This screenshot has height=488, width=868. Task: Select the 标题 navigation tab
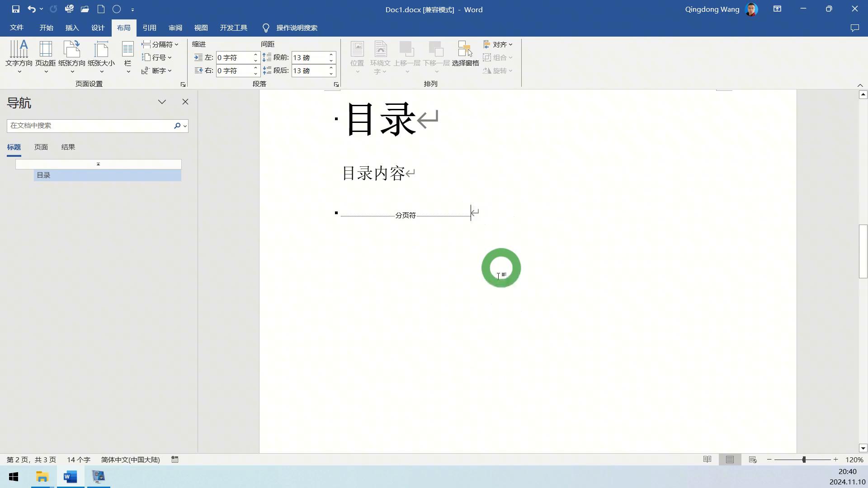pyautogui.click(x=14, y=147)
